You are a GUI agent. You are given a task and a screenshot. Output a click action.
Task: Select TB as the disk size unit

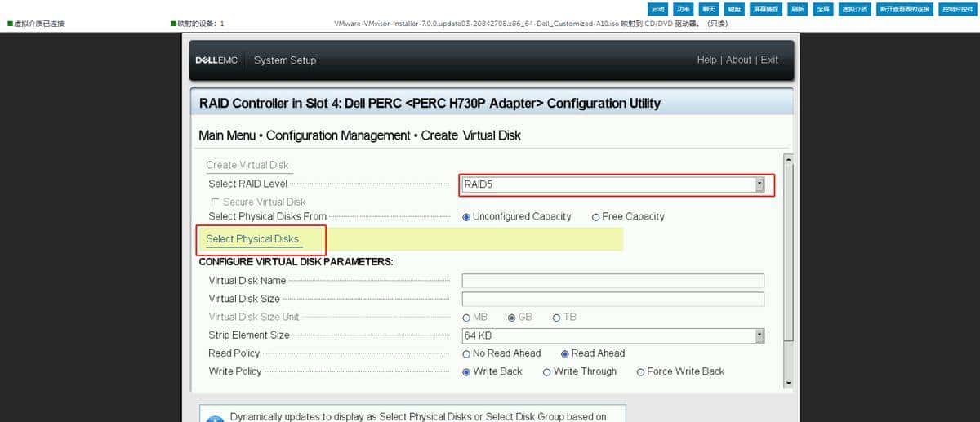557,318
